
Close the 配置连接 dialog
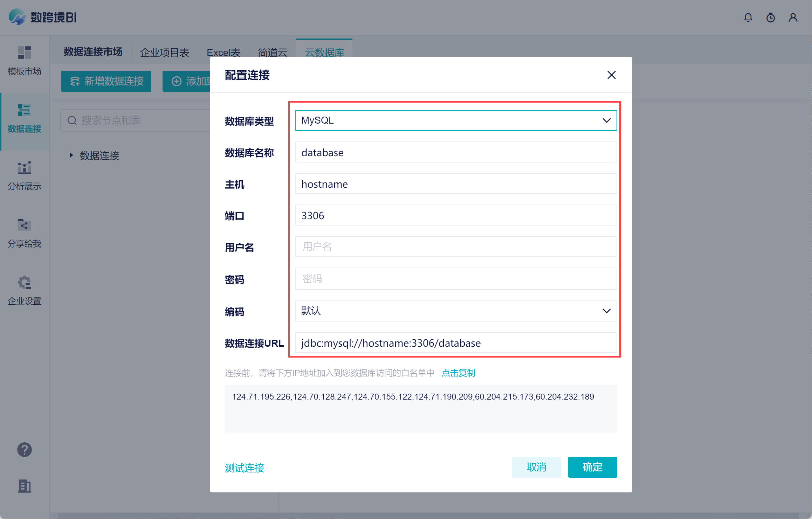click(x=611, y=75)
